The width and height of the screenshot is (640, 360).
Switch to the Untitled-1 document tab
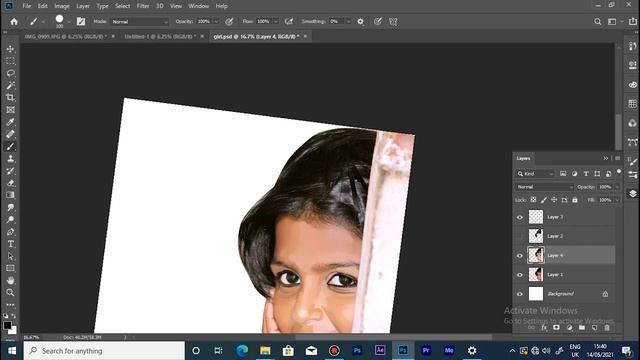pos(160,36)
